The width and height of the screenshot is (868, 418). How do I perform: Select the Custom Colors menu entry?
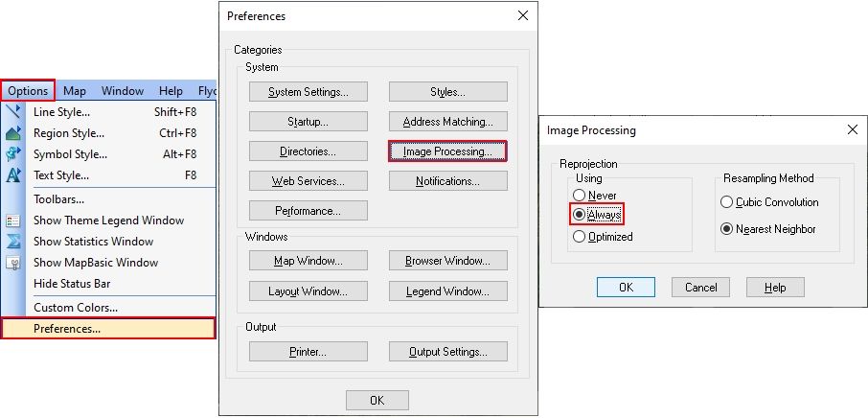(x=76, y=308)
